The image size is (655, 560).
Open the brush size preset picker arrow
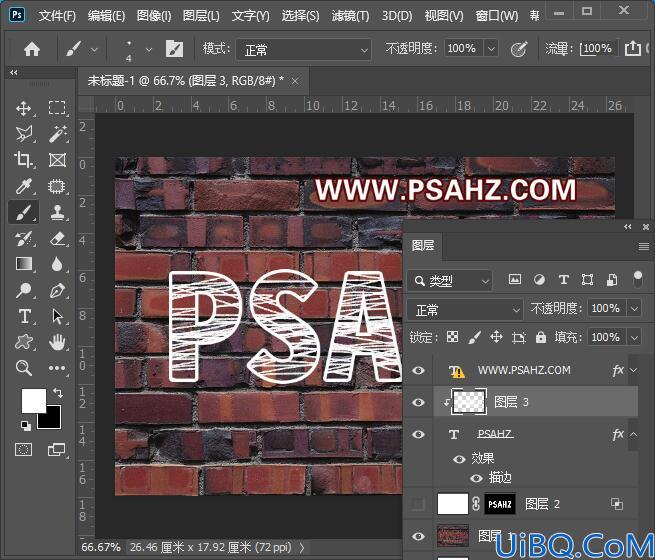click(x=149, y=50)
